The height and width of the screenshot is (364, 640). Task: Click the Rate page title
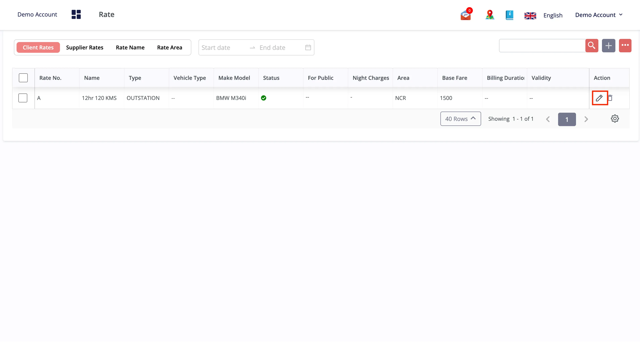tap(106, 15)
